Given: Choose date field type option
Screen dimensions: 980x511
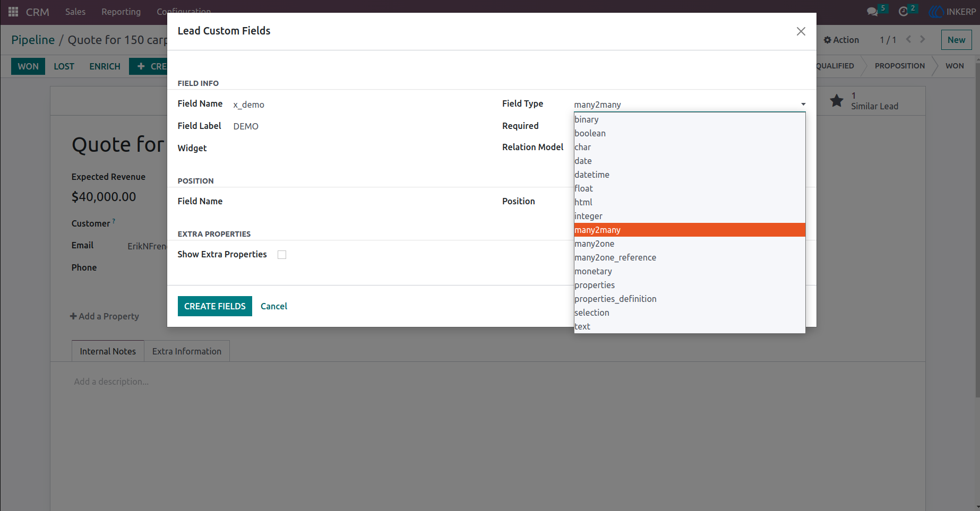Looking at the screenshot, I should click(690, 161).
